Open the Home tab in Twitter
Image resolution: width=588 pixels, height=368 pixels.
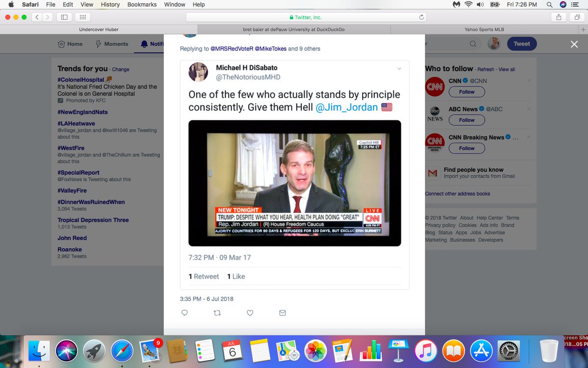tap(70, 44)
